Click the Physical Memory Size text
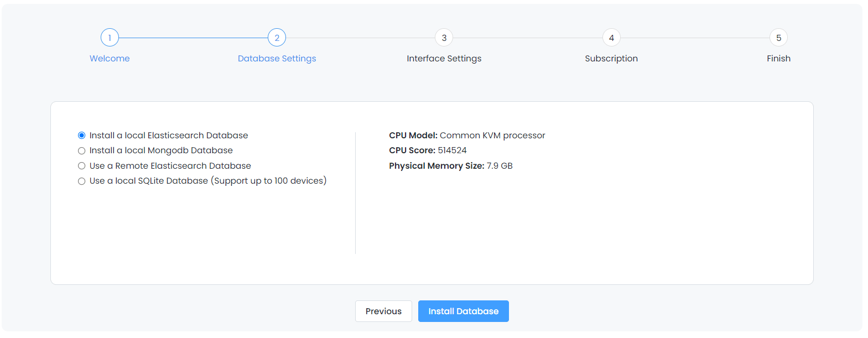868x338 pixels. click(x=450, y=166)
